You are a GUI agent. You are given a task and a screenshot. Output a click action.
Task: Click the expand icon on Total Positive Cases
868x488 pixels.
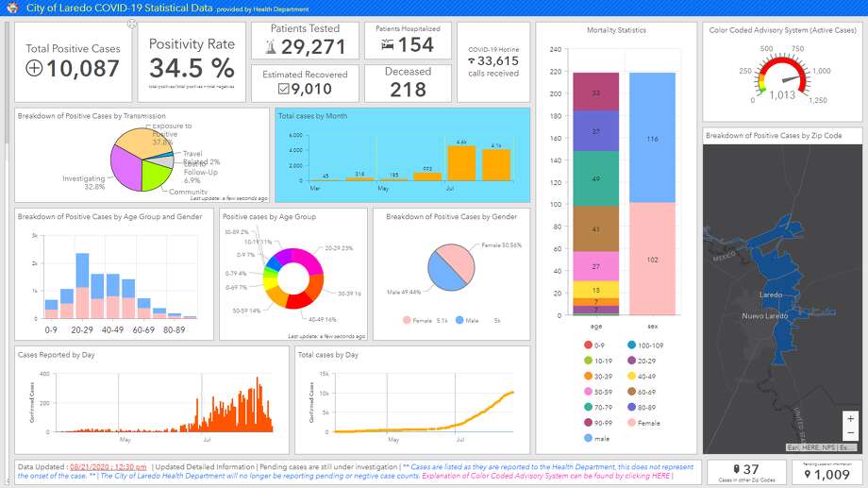[131, 25]
